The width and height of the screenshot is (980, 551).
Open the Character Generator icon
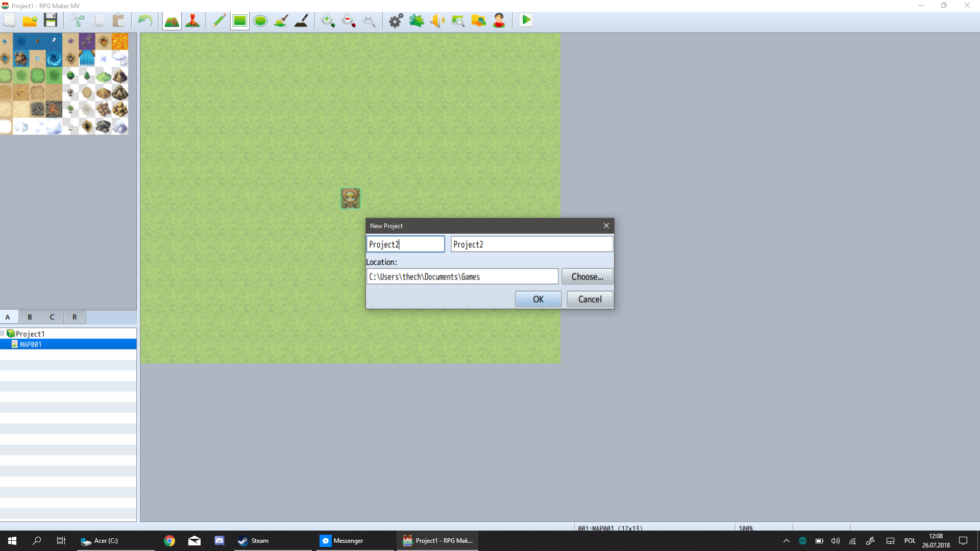pos(499,21)
